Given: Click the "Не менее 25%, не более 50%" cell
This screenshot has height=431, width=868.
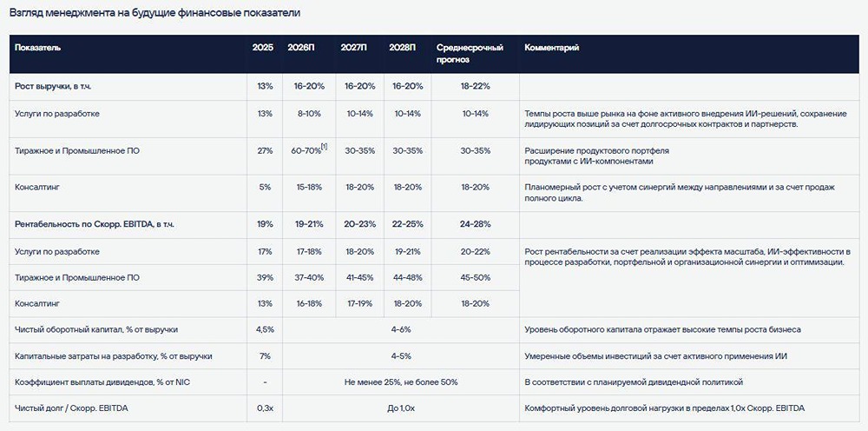Looking at the screenshot, I should tap(400, 382).
